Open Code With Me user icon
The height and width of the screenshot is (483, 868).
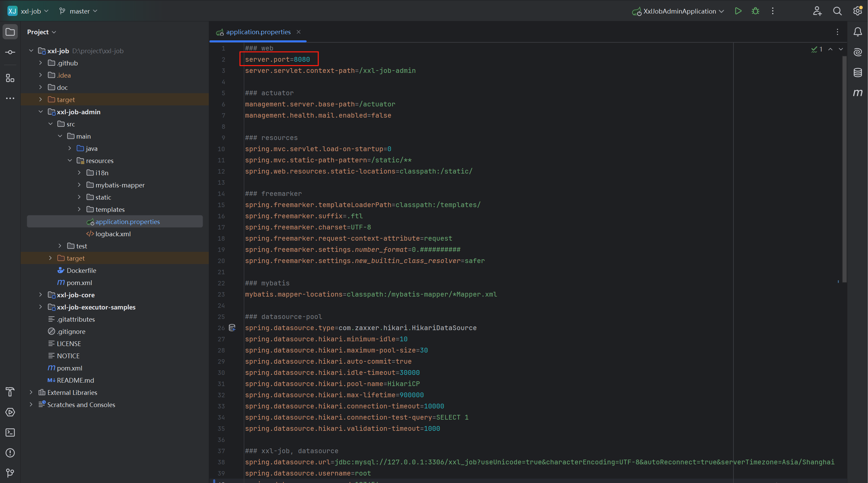click(x=817, y=11)
